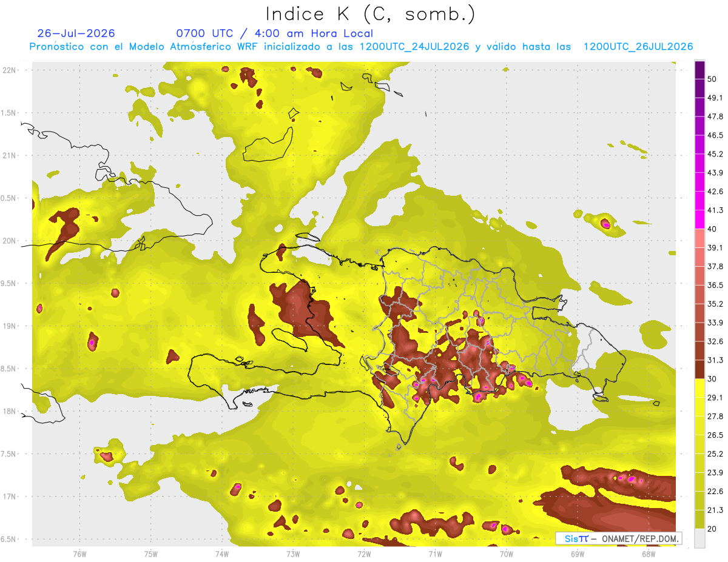Pick the dark purple colorbar band above 50
Image resolution: width=728 pixels, height=562 pixels.
(699, 70)
